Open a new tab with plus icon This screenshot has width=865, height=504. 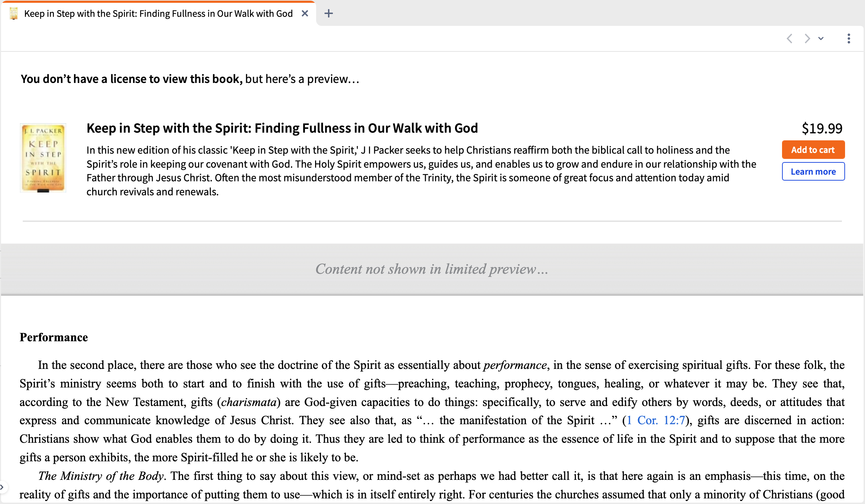[328, 14]
